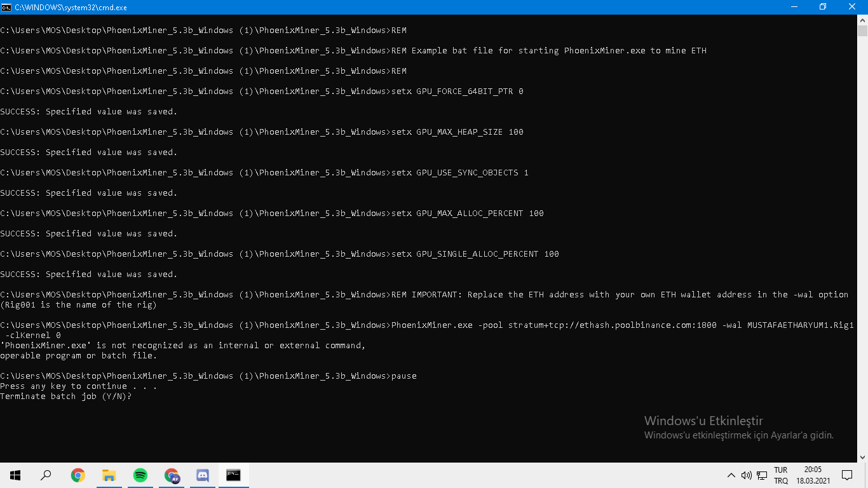Show hidden system tray icons
868x488 pixels.
pos(731,475)
